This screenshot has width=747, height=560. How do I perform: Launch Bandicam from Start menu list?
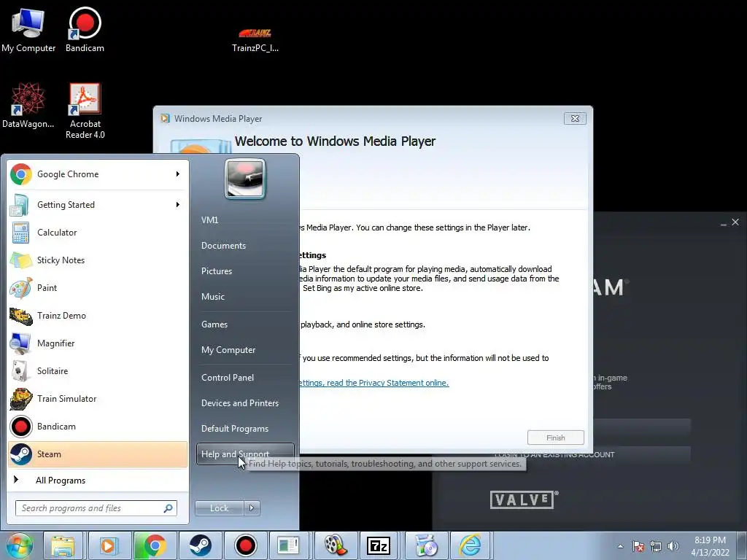(x=98, y=426)
